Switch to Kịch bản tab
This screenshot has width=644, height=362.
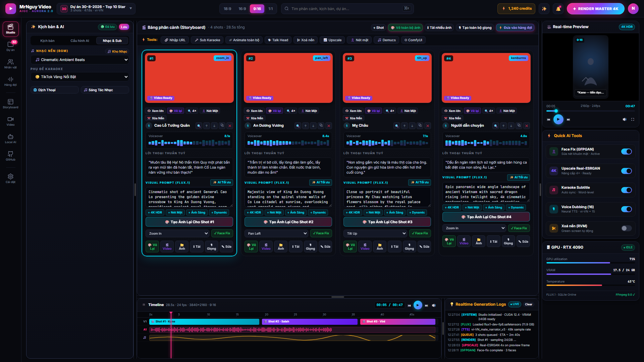pos(47,41)
